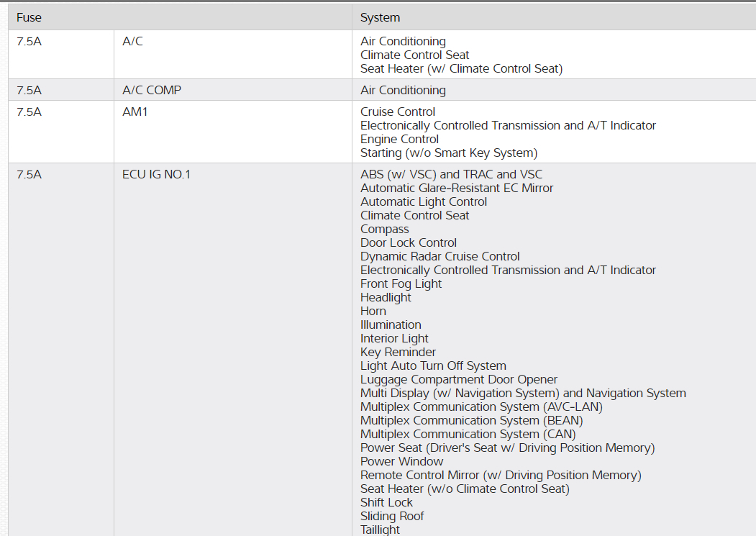Viewport: 756px width, 536px height.
Task: Click Multiplex Communication System (CAN) entry
Action: tap(468, 434)
